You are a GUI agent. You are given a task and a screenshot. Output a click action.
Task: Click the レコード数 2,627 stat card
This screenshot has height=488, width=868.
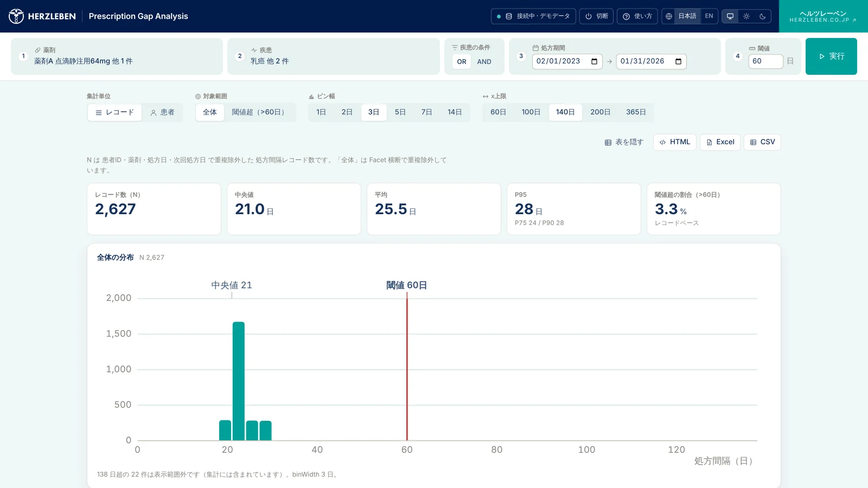[x=154, y=209]
